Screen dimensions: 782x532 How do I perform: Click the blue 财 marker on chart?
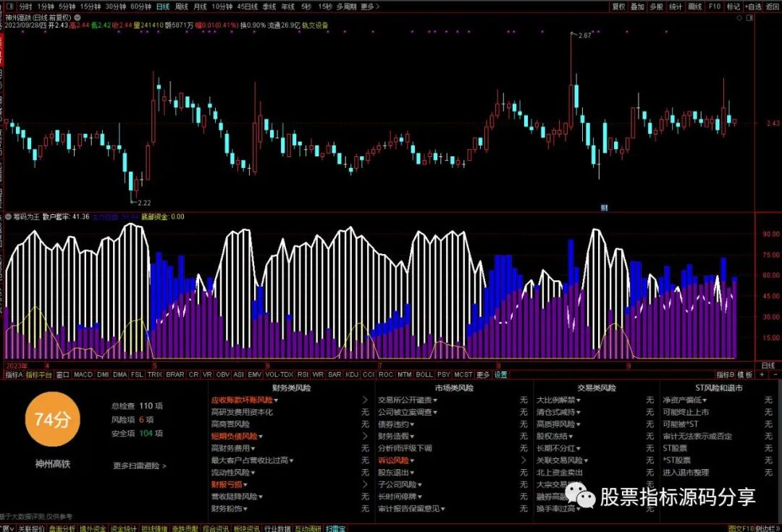pos(604,208)
